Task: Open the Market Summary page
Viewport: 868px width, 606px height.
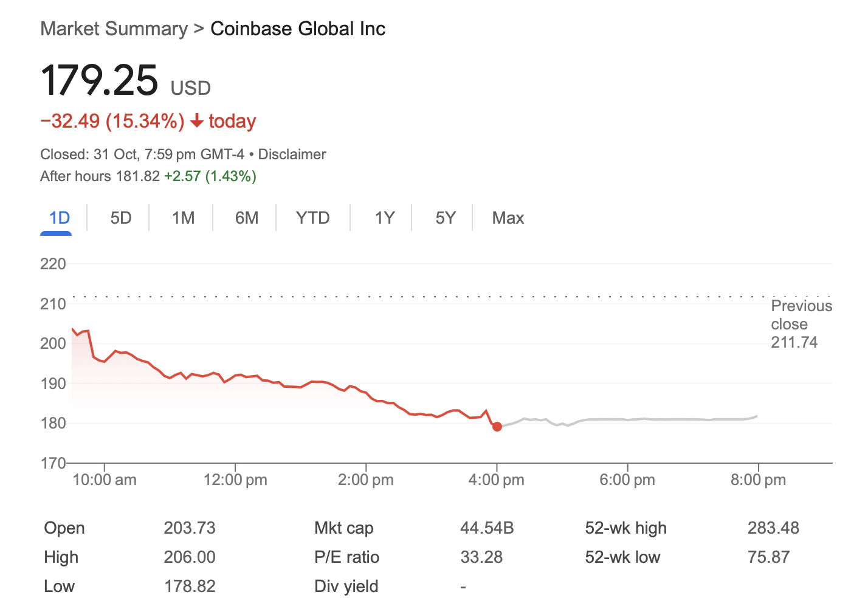Action: (x=113, y=29)
